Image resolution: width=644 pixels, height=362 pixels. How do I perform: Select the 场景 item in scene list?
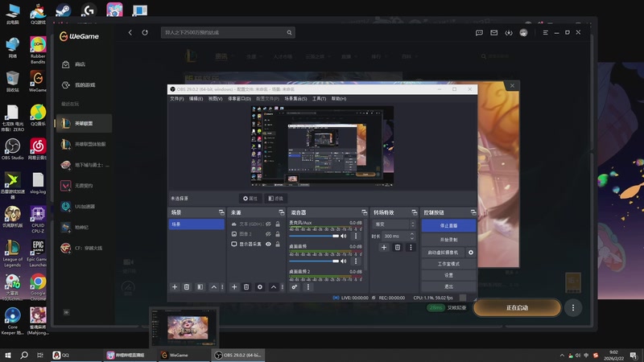click(x=196, y=224)
